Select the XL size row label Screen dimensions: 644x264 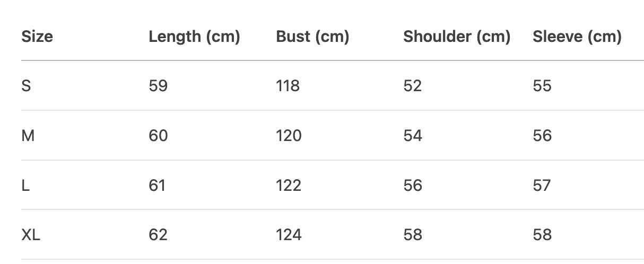31,235
